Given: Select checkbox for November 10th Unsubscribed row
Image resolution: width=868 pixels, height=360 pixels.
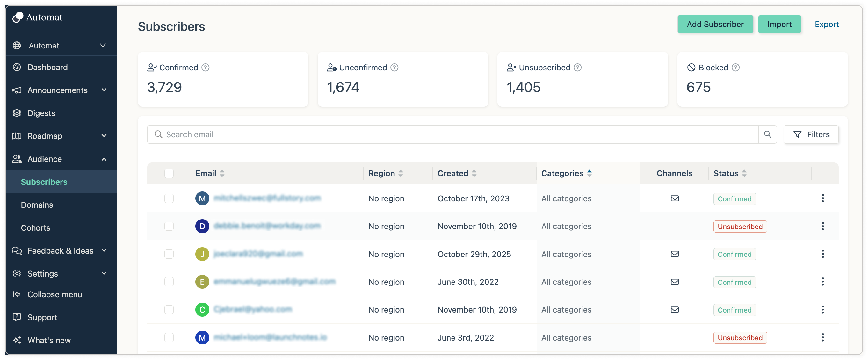Looking at the screenshot, I should point(169,226).
